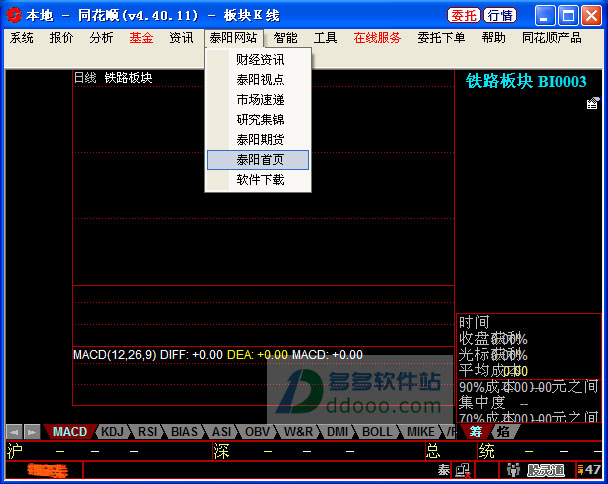Screen dimensions: 608x484
Task: Choose 市场速递 in the menu
Action: (x=258, y=100)
